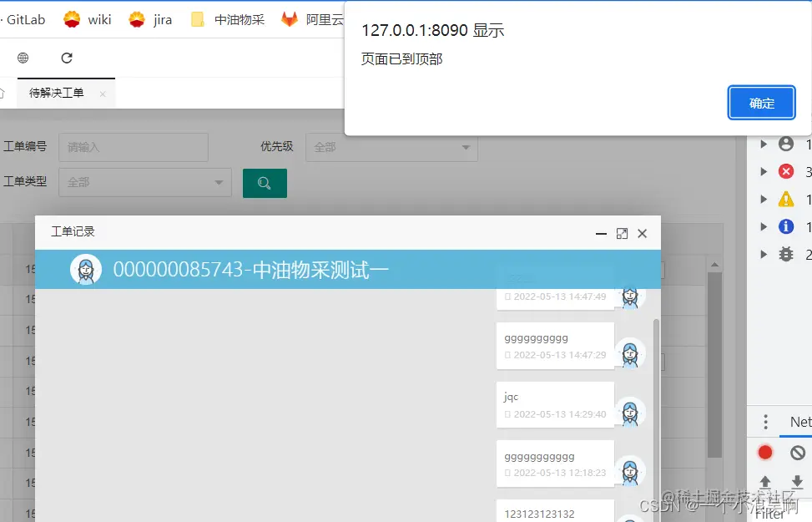This screenshot has height=522, width=812.
Task: Open the 工单类型 type dropdown
Action: 144,181
